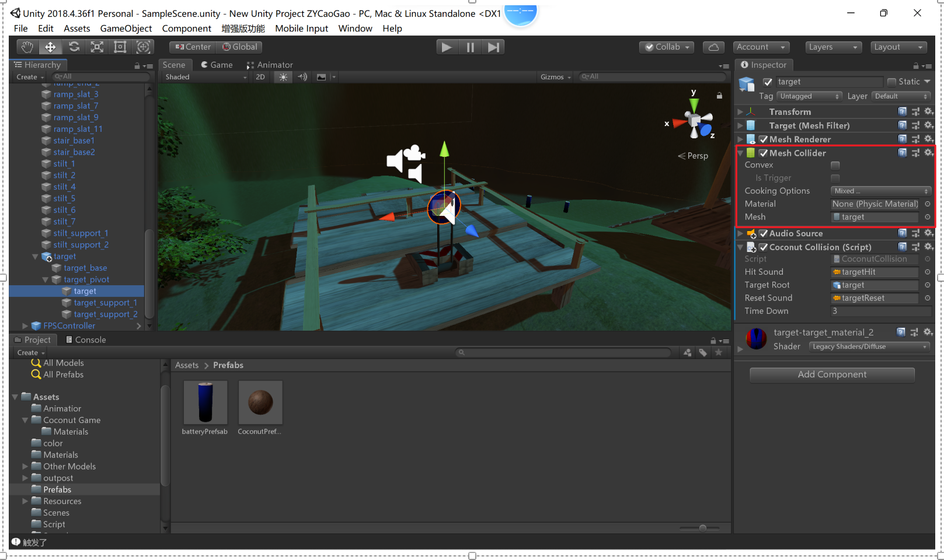Save project search favorite star
Image resolution: width=944 pixels, height=560 pixels.
point(719,352)
